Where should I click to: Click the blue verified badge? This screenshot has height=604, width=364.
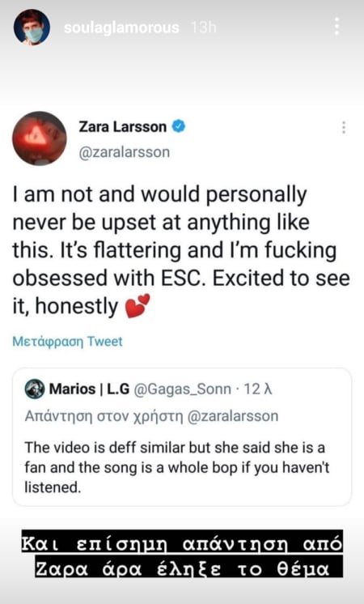179,126
